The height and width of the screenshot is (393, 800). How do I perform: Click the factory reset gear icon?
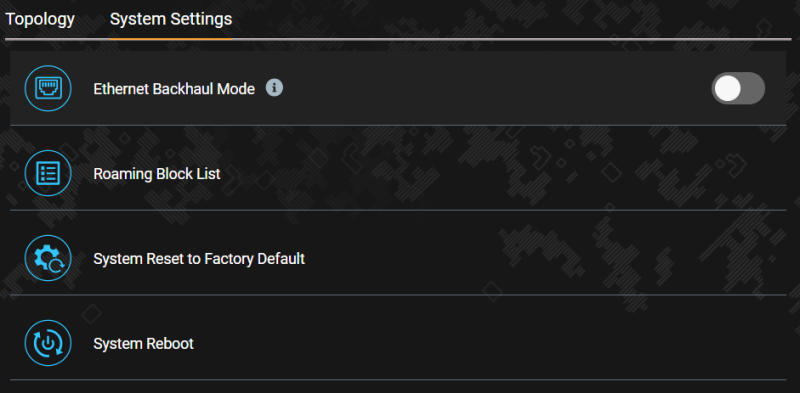(x=48, y=258)
